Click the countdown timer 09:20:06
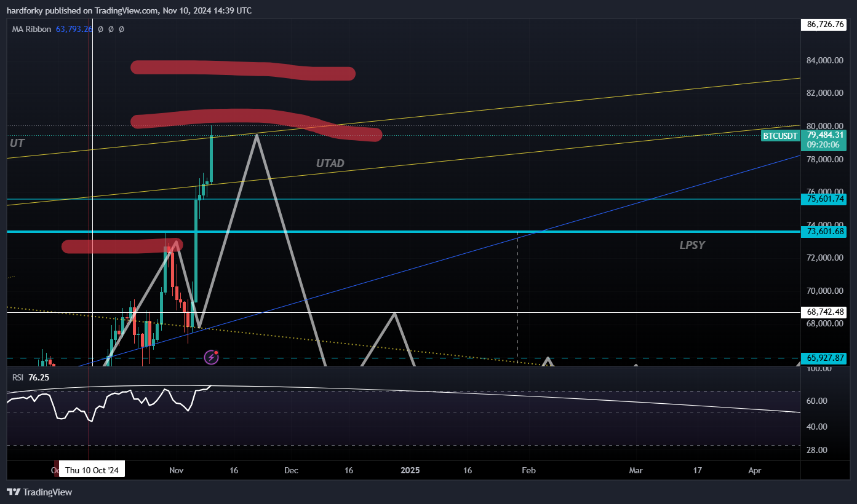Image resolution: width=857 pixels, height=504 pixels. coord(824,145)
